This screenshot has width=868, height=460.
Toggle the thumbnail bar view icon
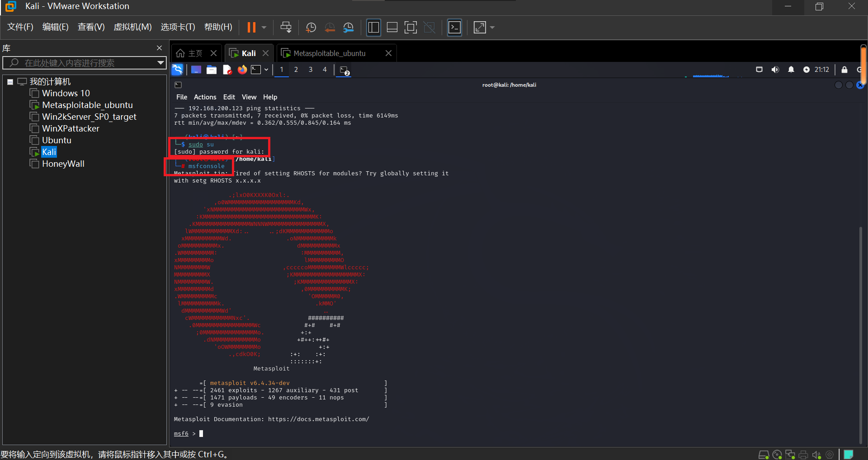click(x=392, y=28)
